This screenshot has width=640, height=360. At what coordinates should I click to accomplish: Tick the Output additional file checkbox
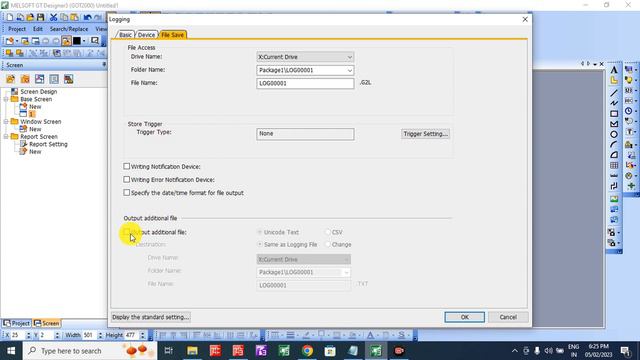click(127, 231)
